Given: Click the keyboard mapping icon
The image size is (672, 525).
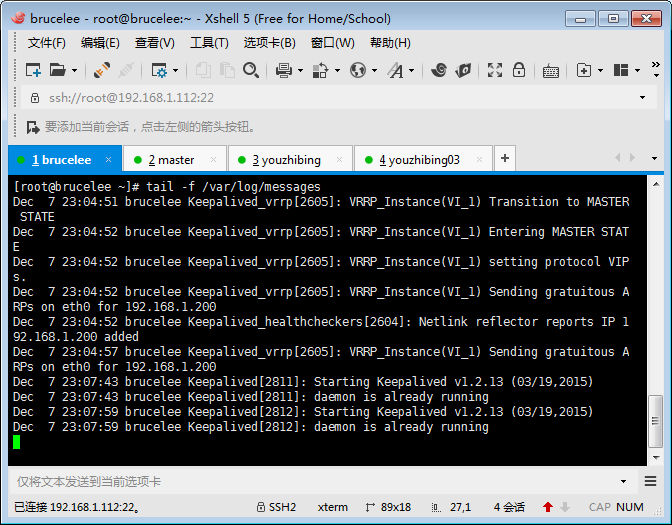Looking at the screenshot, I should [x=551, y=71].
